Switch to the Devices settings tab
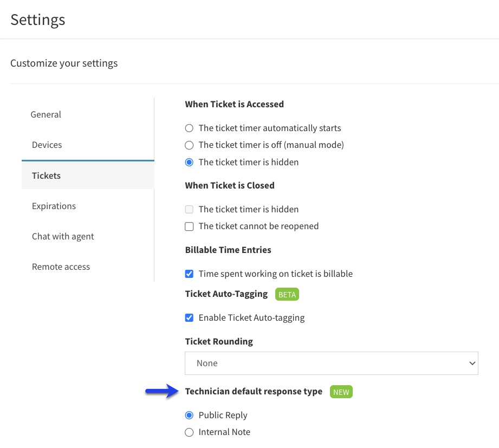This screenshot has height=448, width=499. 47,145
